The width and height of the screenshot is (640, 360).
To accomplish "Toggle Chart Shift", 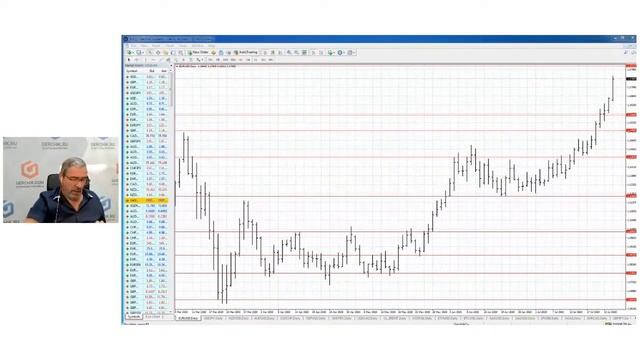I will (x=321, y=52).
